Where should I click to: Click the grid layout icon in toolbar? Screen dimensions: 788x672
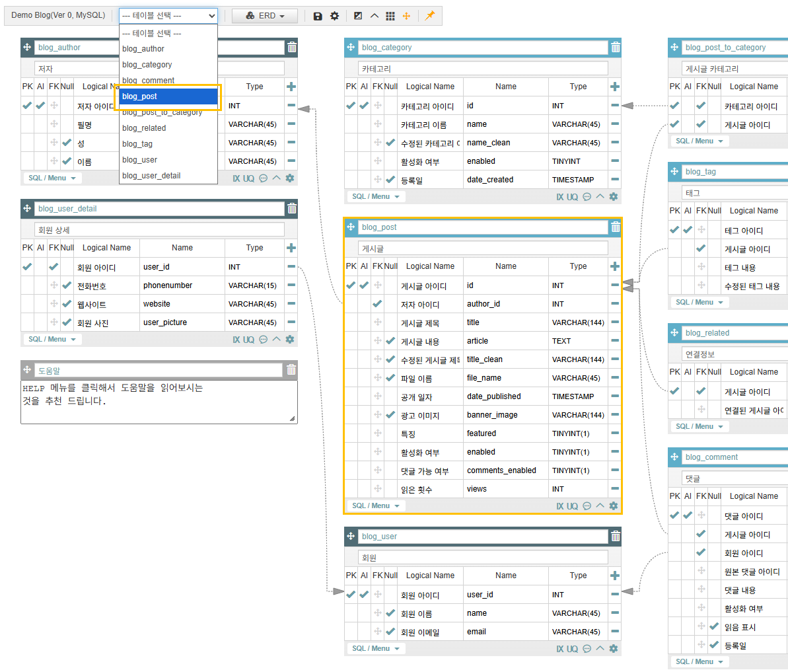pyautogui.click(x=390, y=16)
